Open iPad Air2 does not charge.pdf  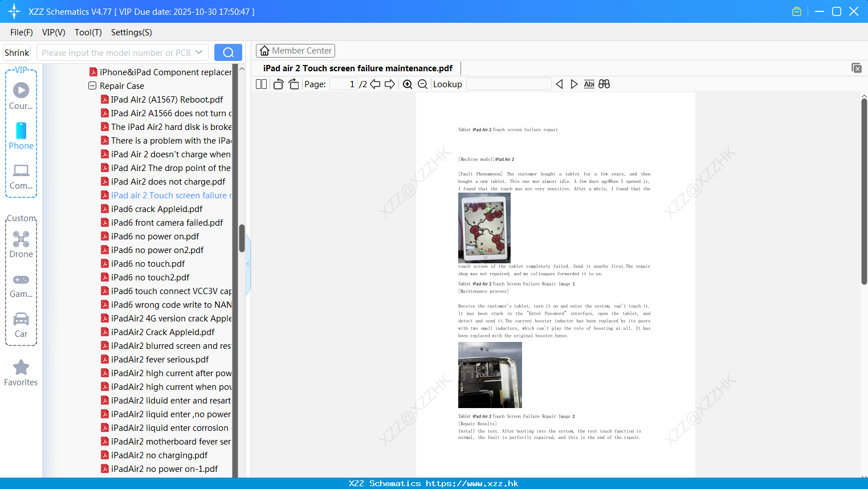coord(163,182)
